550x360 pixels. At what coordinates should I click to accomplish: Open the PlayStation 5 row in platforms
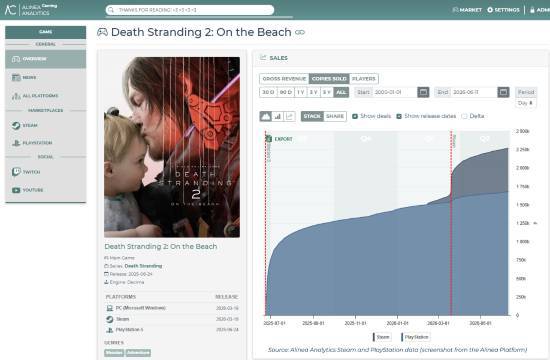pos(172,330)
